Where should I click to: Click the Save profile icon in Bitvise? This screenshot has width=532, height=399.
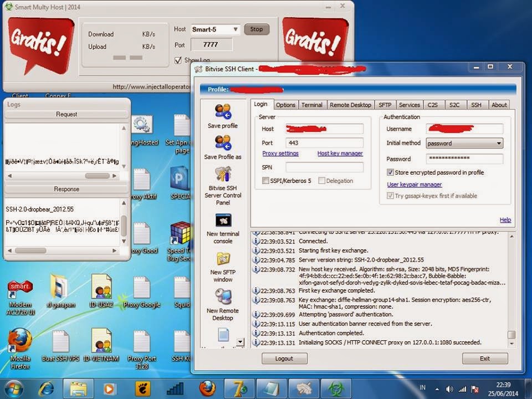point(223,112)
